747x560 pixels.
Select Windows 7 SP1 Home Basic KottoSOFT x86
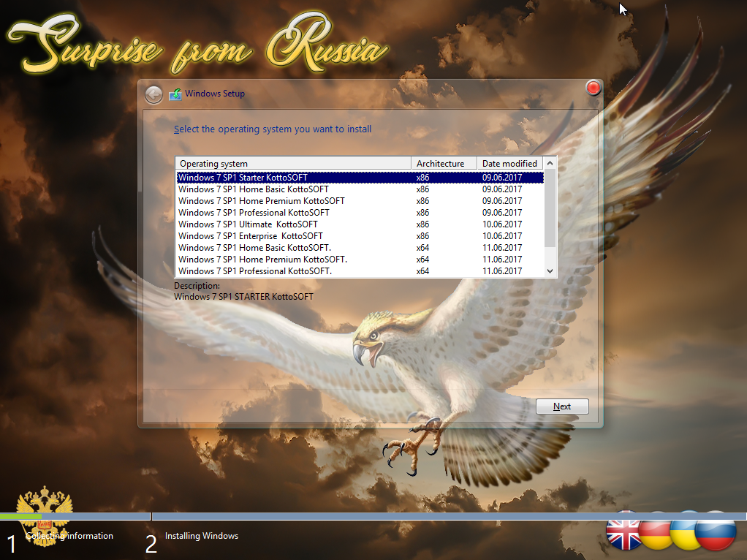pos(360,189)
